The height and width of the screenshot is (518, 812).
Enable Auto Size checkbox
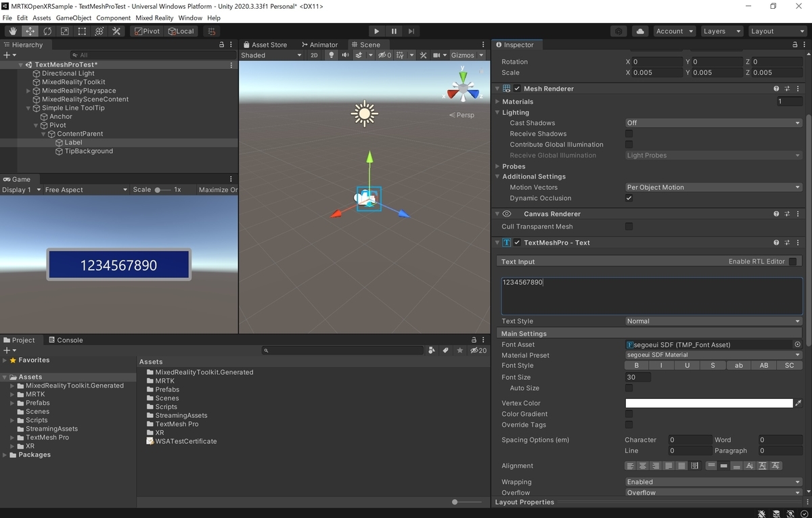pos(629,388)
